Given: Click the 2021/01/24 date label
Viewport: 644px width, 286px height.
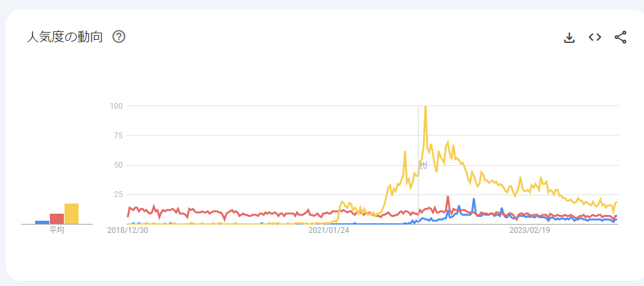Looking at the screenshot, I should pos(328,230).
